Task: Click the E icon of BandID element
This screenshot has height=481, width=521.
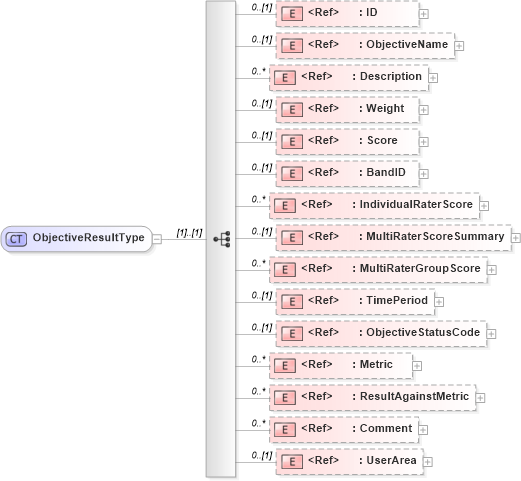Action: pos(292,174)
